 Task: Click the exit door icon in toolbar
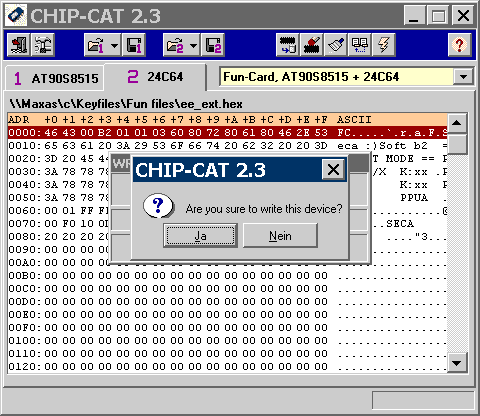(18, 45)
